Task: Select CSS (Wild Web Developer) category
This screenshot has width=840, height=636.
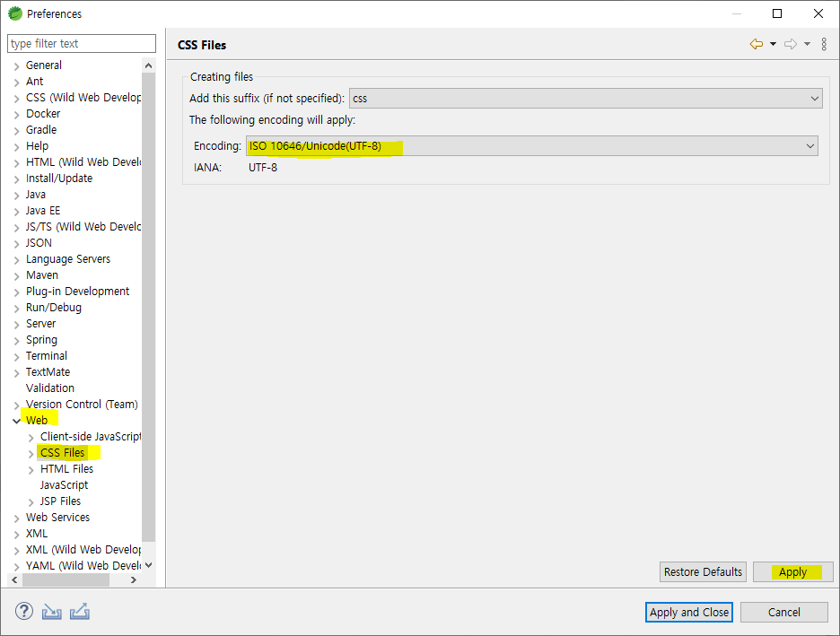Action: click(x=83, y=97)
